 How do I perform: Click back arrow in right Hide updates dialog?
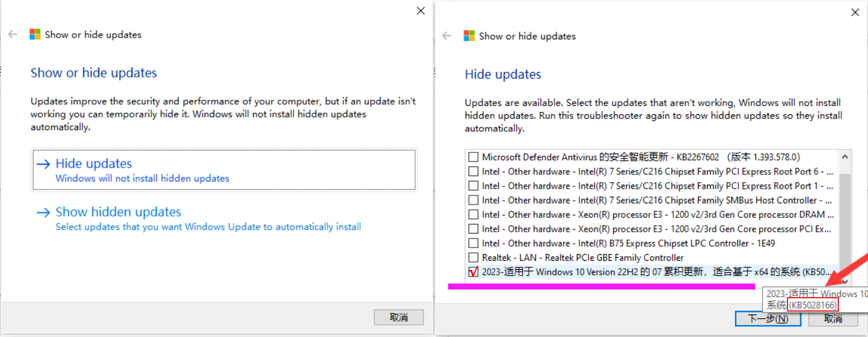tap(447, 36)
